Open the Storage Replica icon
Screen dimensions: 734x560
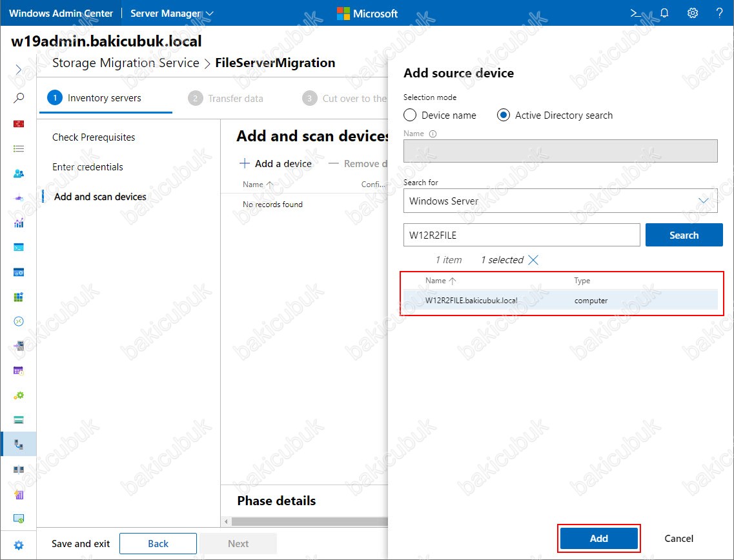[19, 469]
